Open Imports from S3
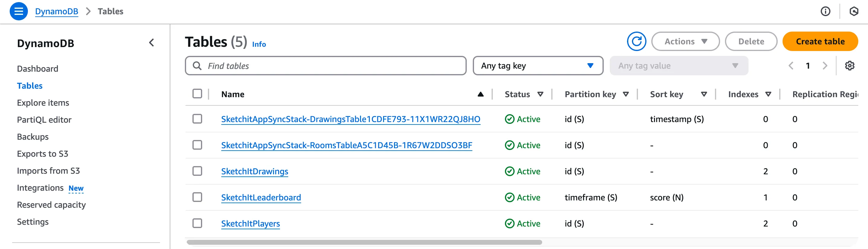This screenshot has height=249, width=868. [48, 171]
